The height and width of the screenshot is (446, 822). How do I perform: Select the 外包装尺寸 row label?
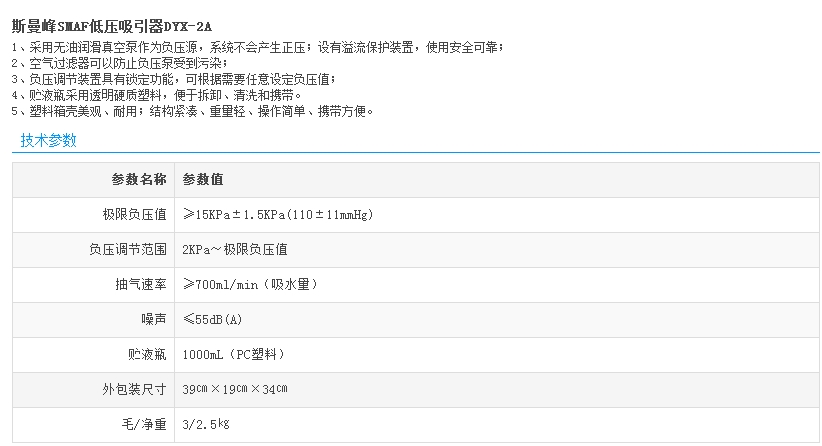tap(134, 389)
